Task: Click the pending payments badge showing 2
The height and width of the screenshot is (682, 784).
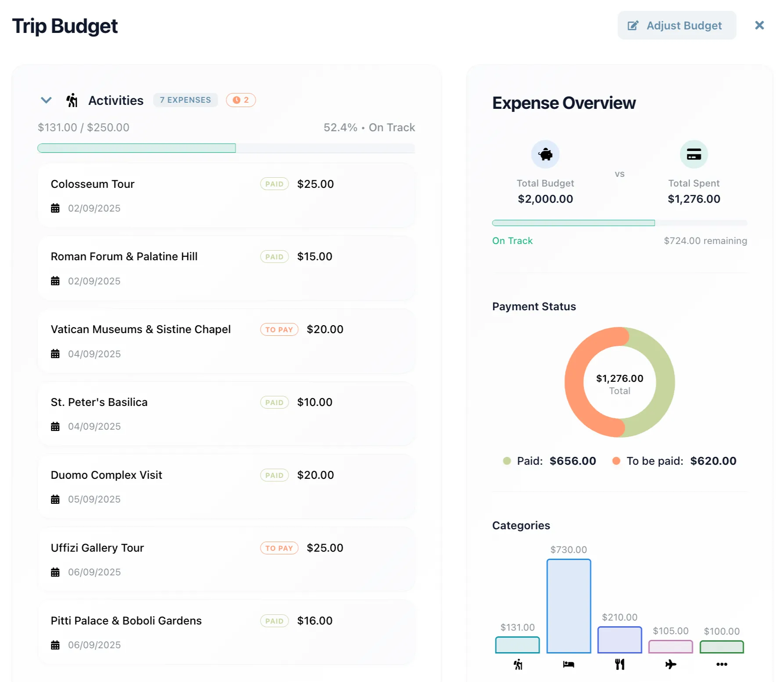Action: (x=241, y=100)
